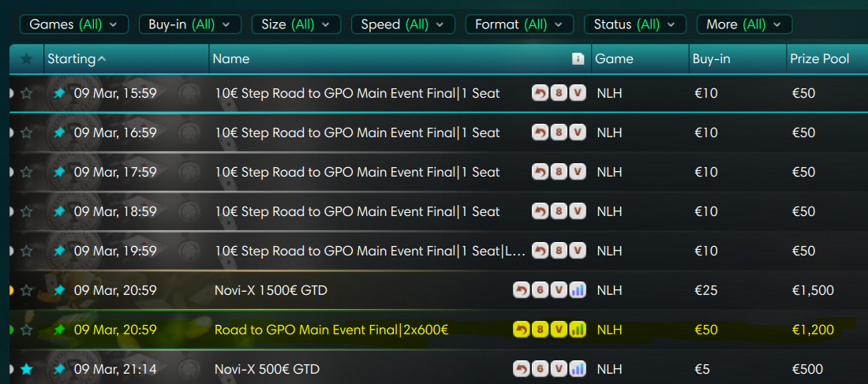Toggle the favorite star on Novi-X 1500€ GTD
The height and width of the screenshot is (384, 868).
[27, 290]
